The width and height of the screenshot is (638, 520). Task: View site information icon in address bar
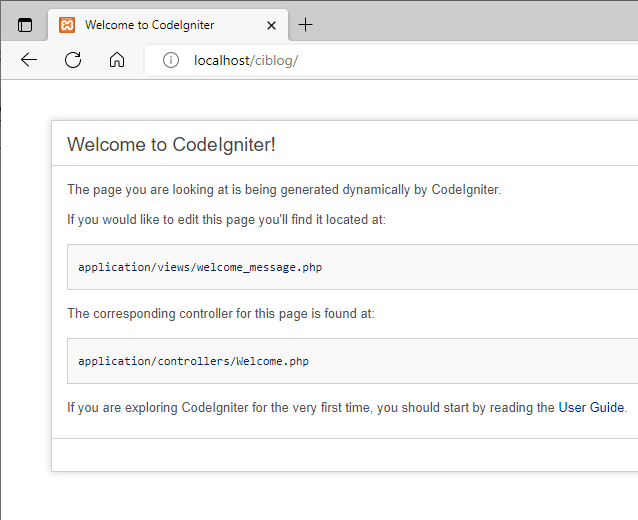171,60
